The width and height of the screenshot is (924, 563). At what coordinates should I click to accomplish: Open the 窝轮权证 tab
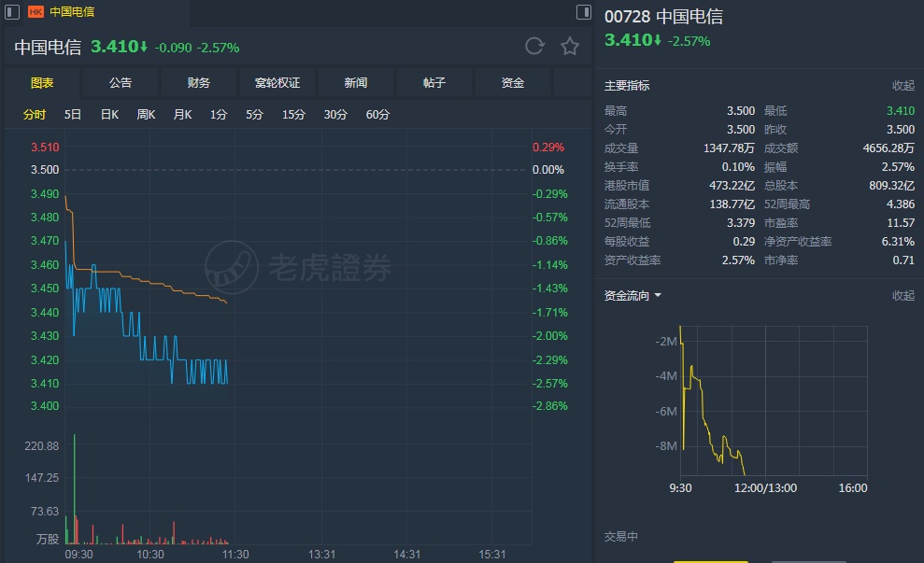[x=277, y=82]
